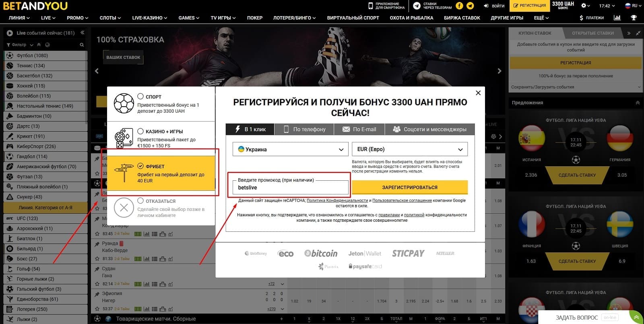Open Политика Конфиденциальности link

337,200
